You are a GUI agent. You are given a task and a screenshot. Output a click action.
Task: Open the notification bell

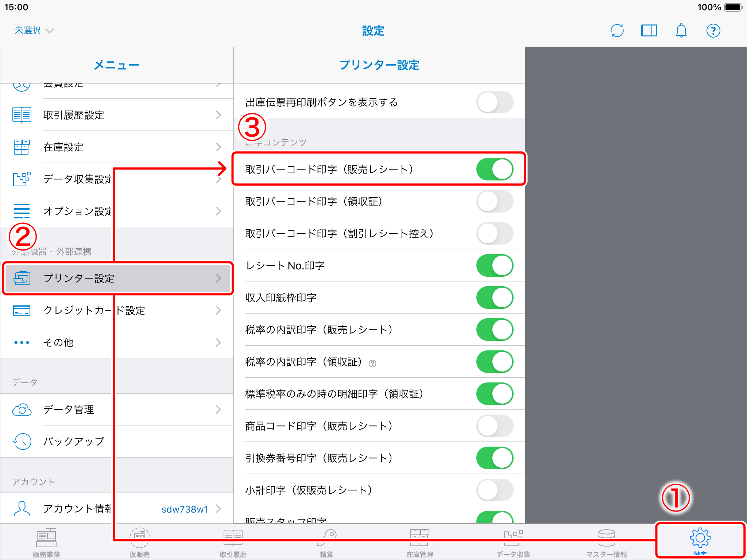[681, 31]
